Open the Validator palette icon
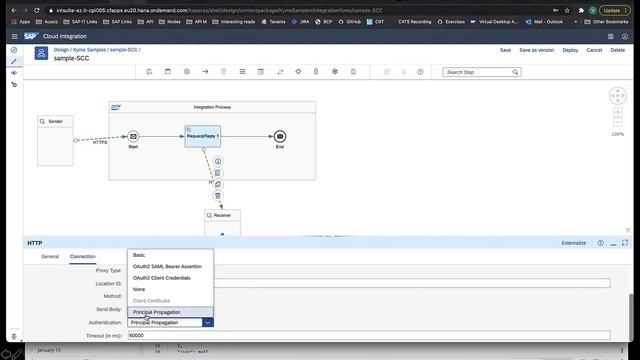Image resolution: width=640 pixels, height=360 pixels. 353,72
